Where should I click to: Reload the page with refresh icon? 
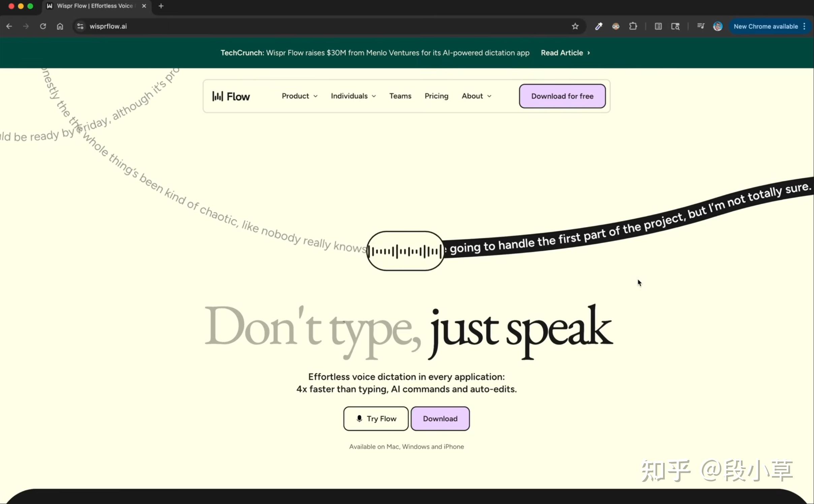43,26
